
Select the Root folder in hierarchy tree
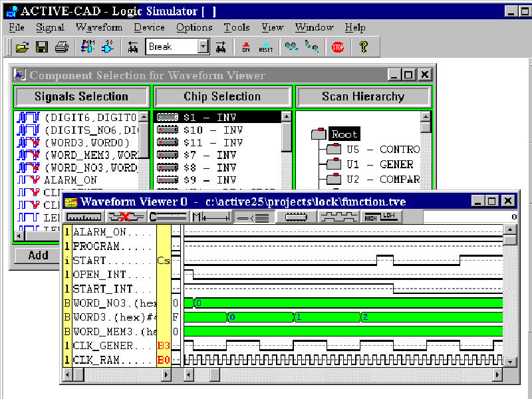344,134
